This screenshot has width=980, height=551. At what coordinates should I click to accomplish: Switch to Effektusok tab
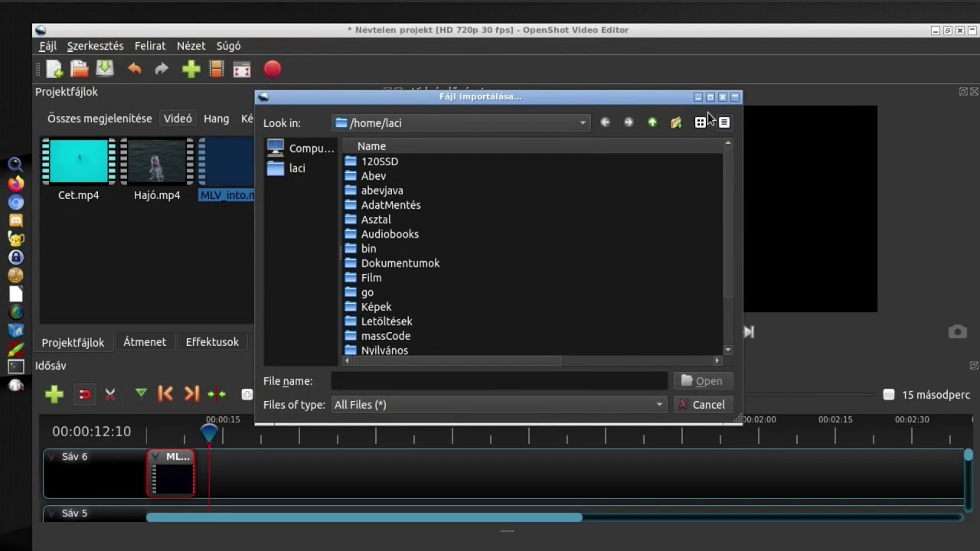[212, 342]
